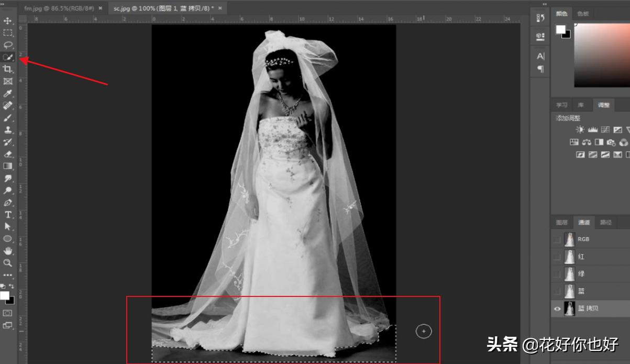Select the Quick Selection tool
Screen dimensions: 630x364
point(8,58)
